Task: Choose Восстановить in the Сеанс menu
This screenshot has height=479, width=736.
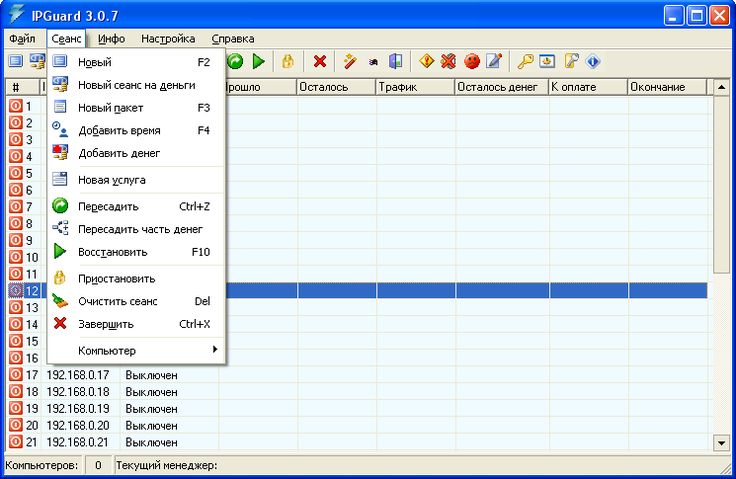Action: coord(136,252)
